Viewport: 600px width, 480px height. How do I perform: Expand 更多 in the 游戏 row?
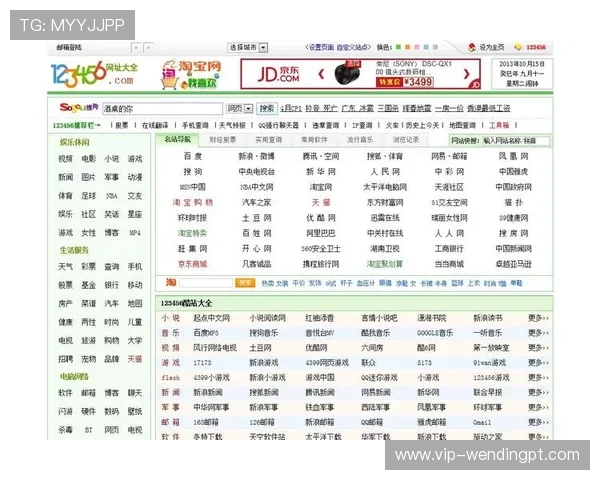(538, 362)
